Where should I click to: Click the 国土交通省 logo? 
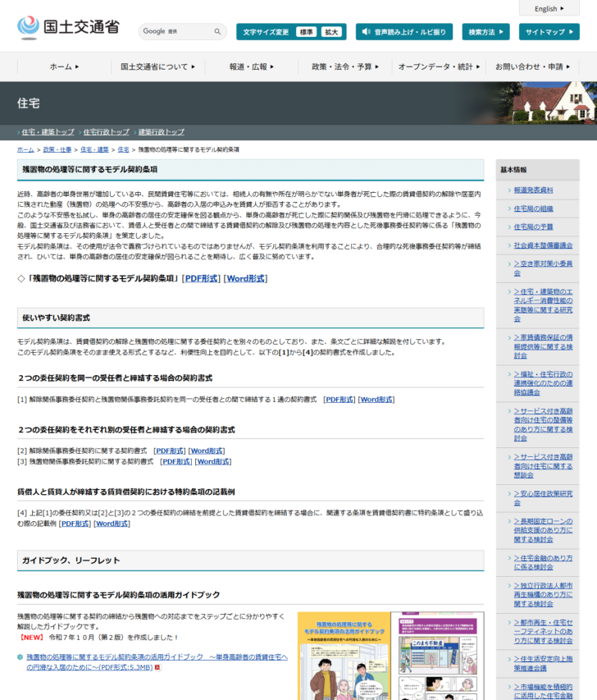68,28
